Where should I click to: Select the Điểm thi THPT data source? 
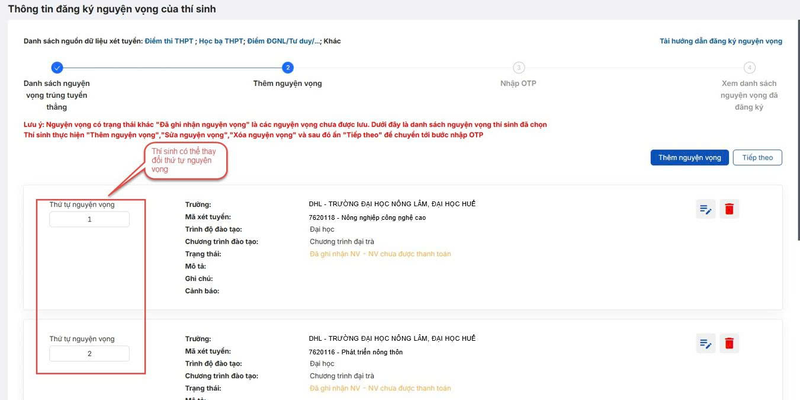click(169, 41)
